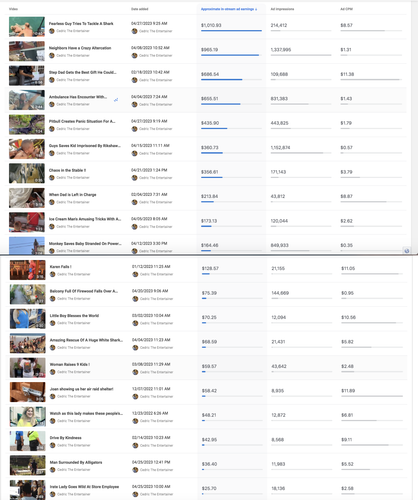
Task: Click avatar under the 04/27/2023 9:25 AM date
Action: [x=134, y=31]
